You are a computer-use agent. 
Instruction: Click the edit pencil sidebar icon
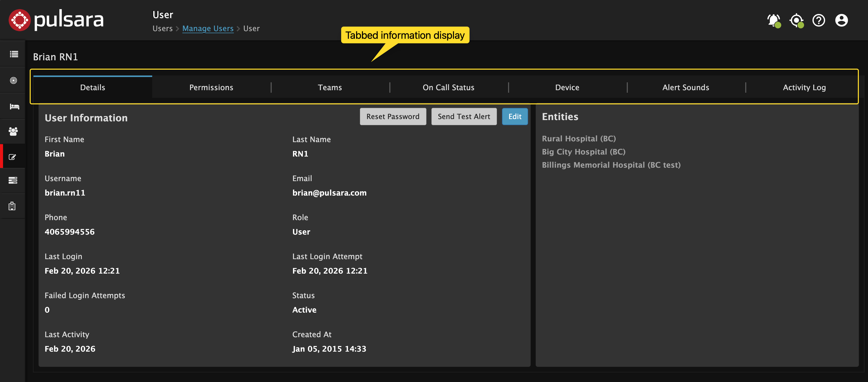(12, 156)
